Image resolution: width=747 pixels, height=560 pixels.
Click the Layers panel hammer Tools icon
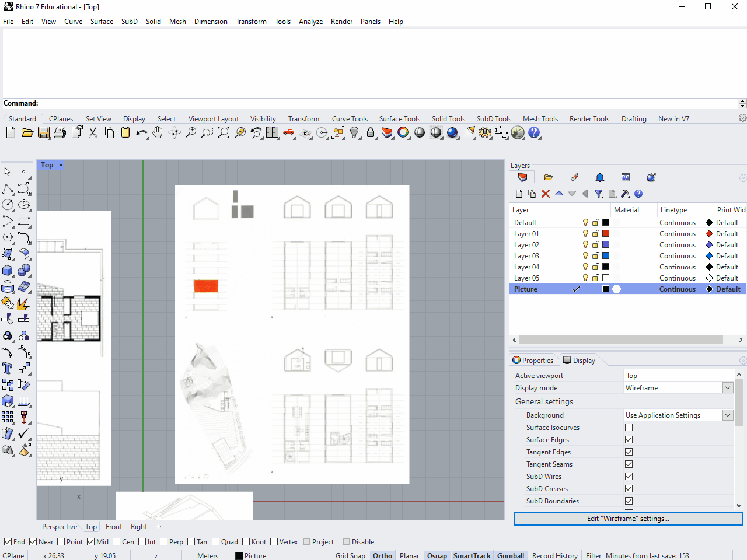[x=625, y=194]
